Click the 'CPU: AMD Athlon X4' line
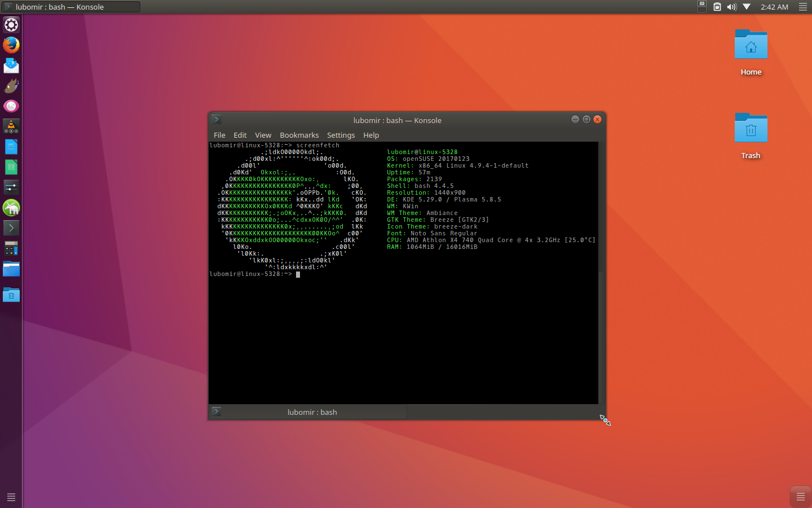The height and width of the screenshot is (508, 812). coord(491,240)
